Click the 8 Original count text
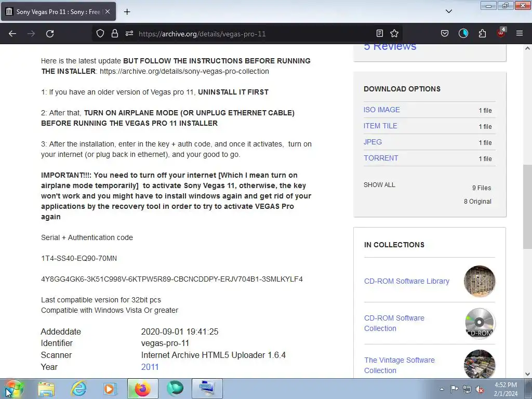This screenshot has width=532, height=399. [x=477, y=202]
